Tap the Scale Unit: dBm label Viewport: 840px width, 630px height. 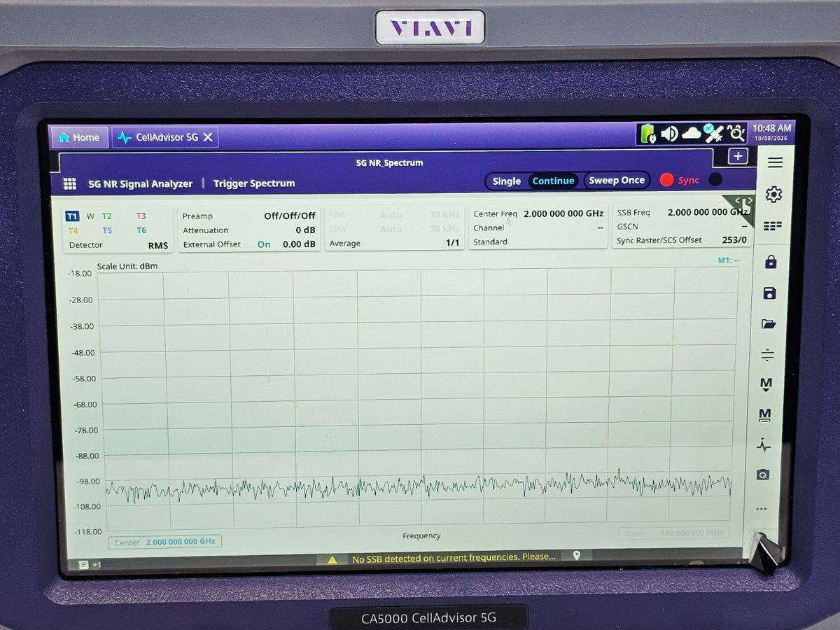click(x=127, y=266)
